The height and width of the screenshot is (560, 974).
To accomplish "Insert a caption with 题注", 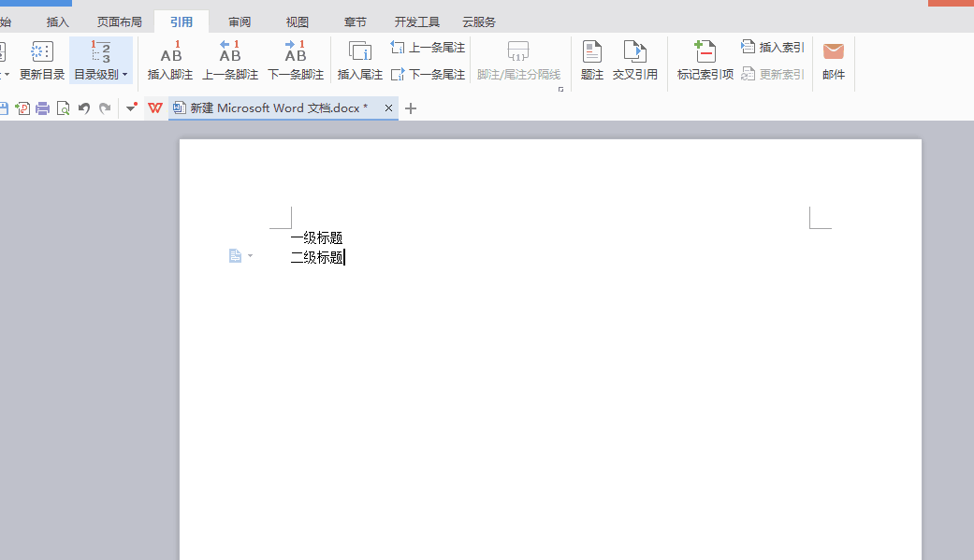I will (x=592, y=60).
